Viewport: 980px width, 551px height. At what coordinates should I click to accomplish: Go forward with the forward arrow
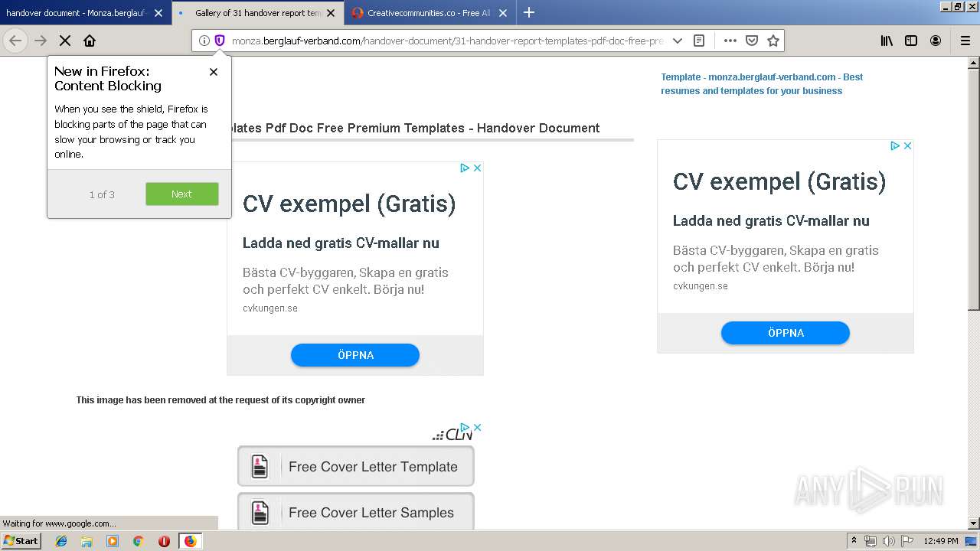tap(41, 41)
